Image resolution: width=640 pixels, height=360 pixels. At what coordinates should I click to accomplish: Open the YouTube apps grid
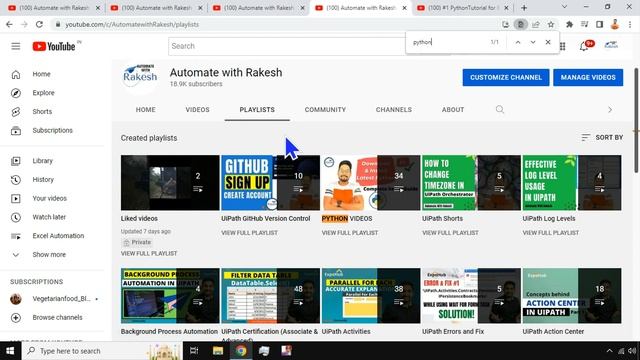563,46
